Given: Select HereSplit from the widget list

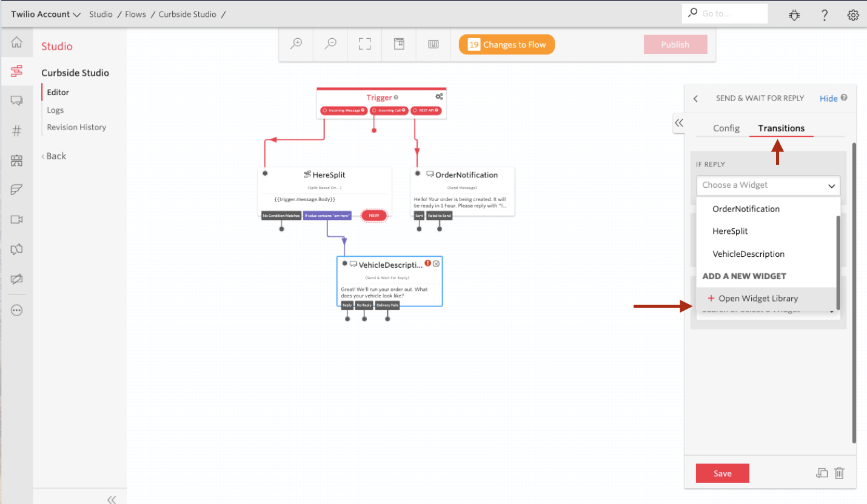Looking at the screenshot, I should (x=730, y=231).
